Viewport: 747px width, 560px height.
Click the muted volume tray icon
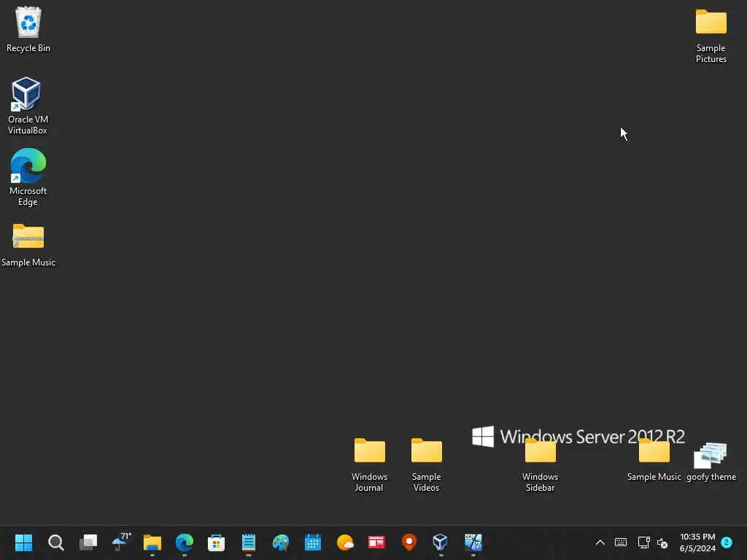pos(662,542)
